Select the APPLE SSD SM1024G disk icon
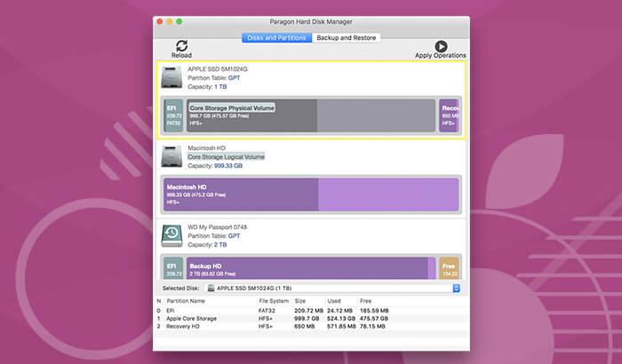The image size is (622, 364). pyautogui.click(x=171, y=77)
